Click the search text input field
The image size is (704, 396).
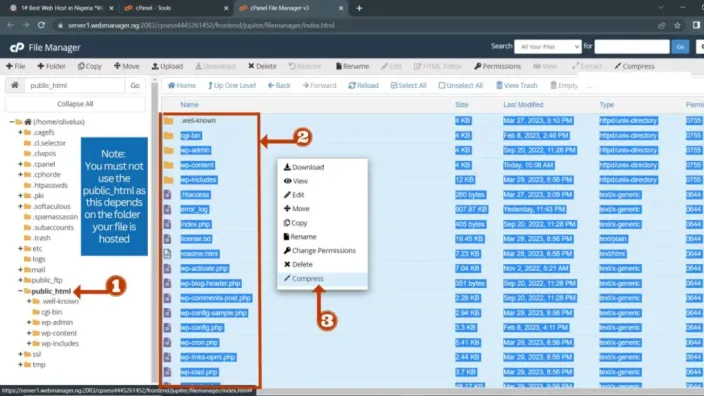pos(632,47)
